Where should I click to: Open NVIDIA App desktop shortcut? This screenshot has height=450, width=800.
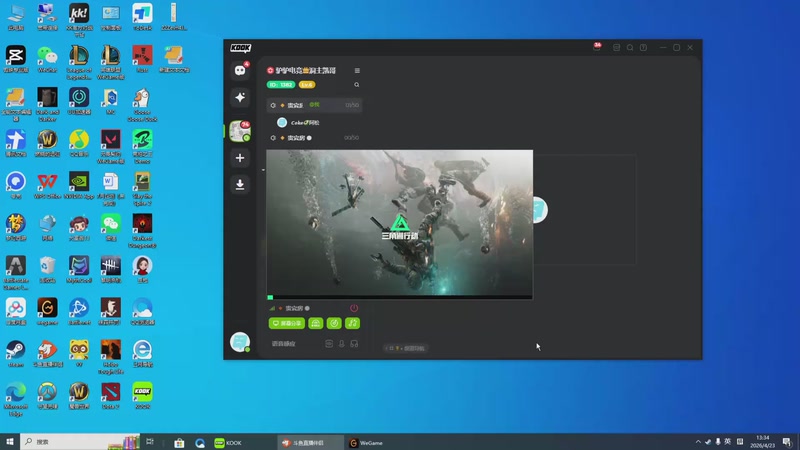(79, 186)
